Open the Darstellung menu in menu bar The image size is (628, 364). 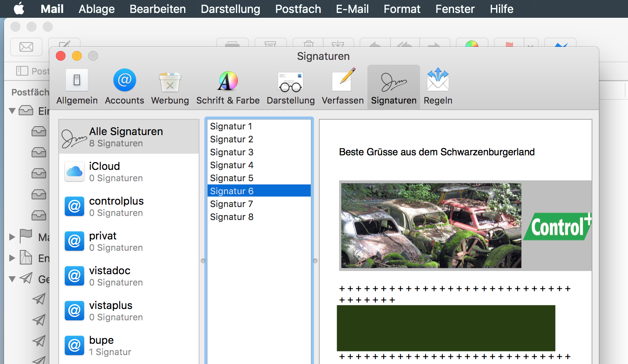click(x=231, y=9)
